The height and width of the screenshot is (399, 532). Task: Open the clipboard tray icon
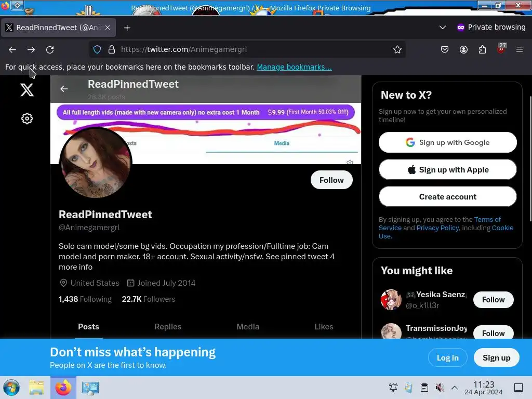coord(424,388)
